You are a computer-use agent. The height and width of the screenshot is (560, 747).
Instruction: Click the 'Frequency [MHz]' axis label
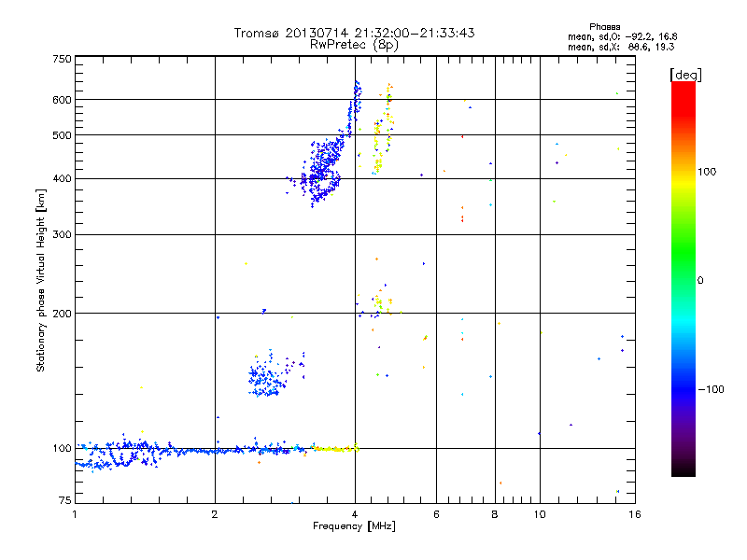point(354,526)
